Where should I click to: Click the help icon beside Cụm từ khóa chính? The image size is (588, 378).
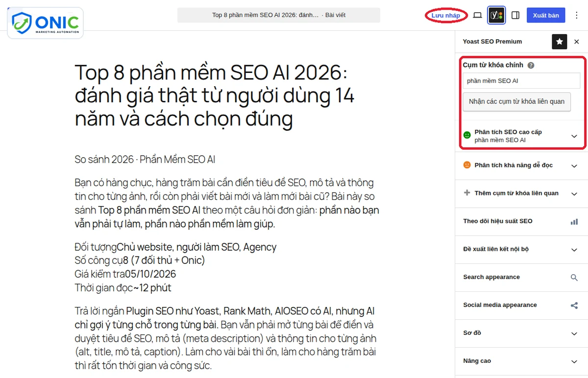click(531, 65)
